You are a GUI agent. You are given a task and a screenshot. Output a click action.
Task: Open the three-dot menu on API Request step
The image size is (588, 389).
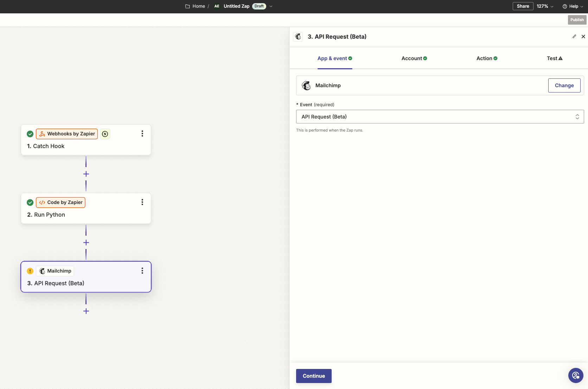tap(142, 270)
